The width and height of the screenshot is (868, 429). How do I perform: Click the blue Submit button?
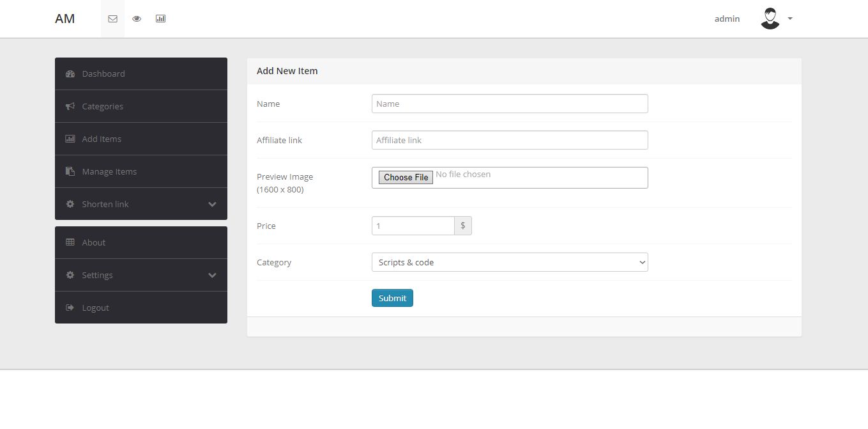392,298
